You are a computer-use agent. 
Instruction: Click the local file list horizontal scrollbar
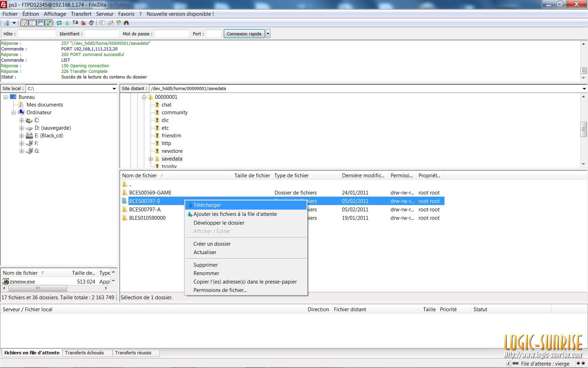38,288
